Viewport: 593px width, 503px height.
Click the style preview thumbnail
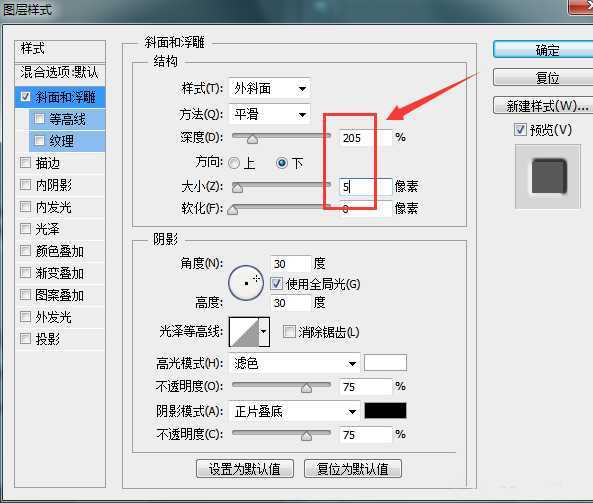548,176
